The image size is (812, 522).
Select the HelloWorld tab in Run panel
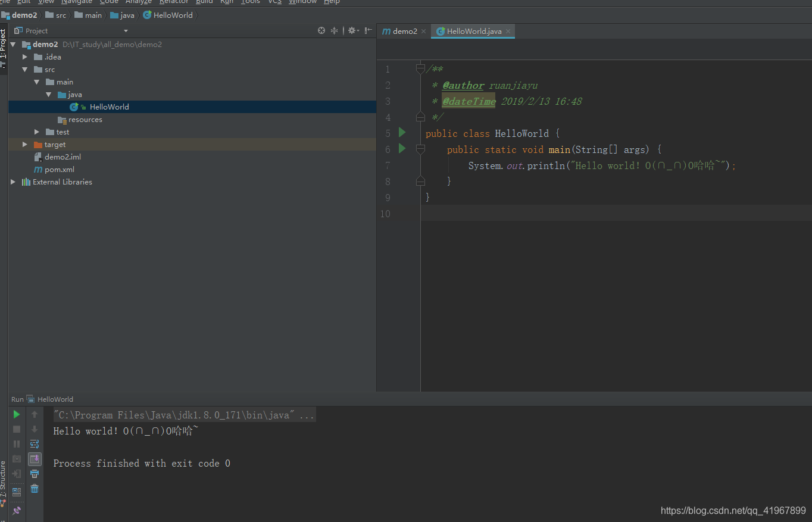[50, 399]
